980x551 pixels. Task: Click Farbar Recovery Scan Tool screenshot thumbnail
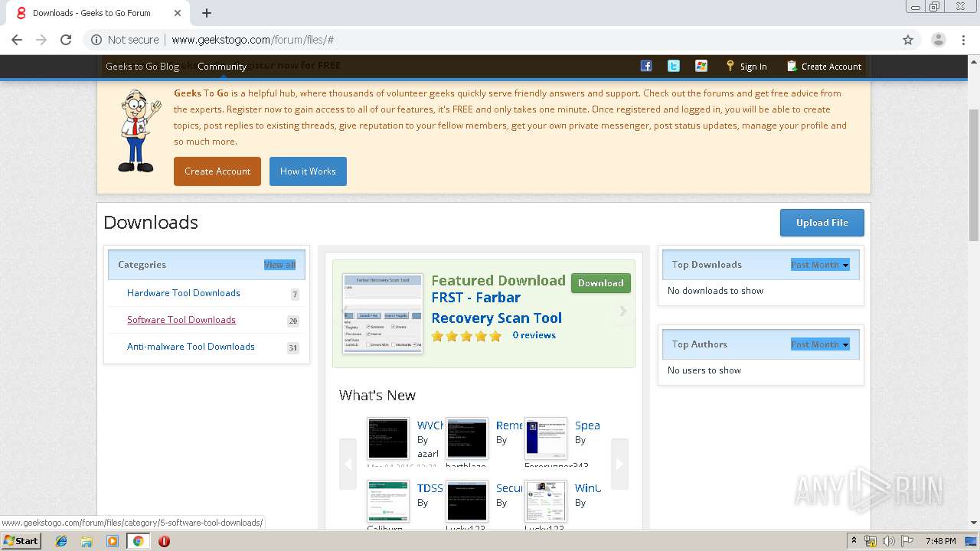click(x=383, y=312)
